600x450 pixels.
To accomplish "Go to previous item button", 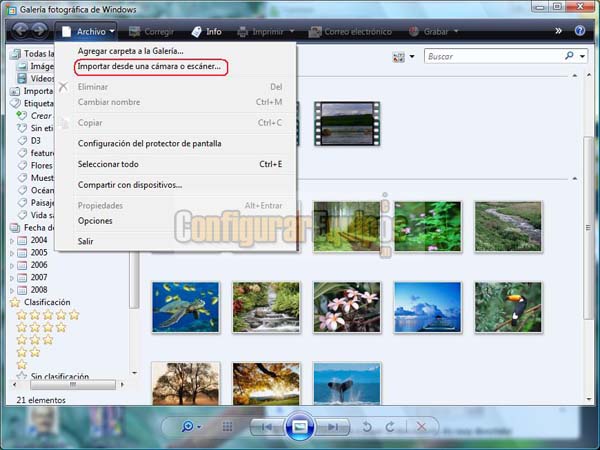I will 267,426.
